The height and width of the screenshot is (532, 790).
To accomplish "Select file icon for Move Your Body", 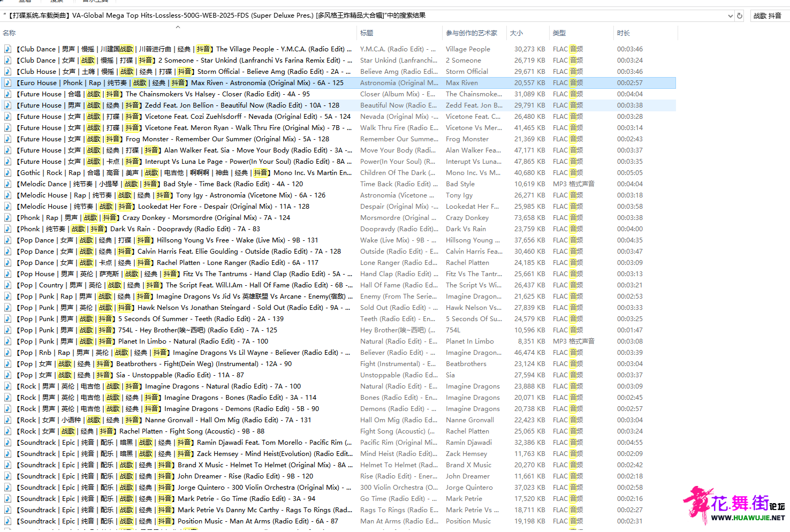I will click(x=8, y=150).
